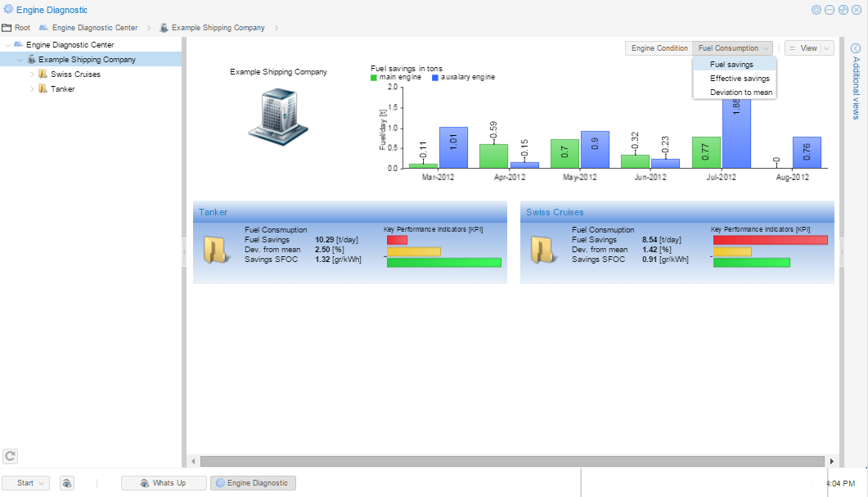The height and width of the screenshot is (497, 868).
Task: Open the Start menu dropdown
Action: point(25,483)
